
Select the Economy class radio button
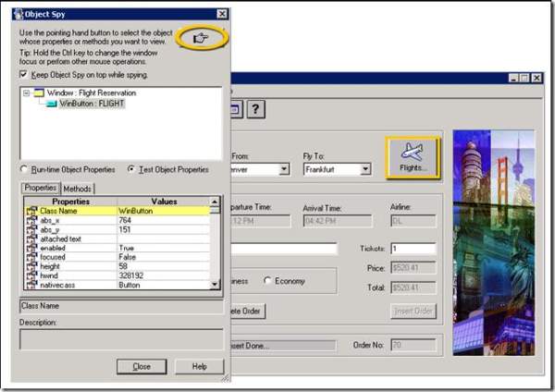(267, 280)
